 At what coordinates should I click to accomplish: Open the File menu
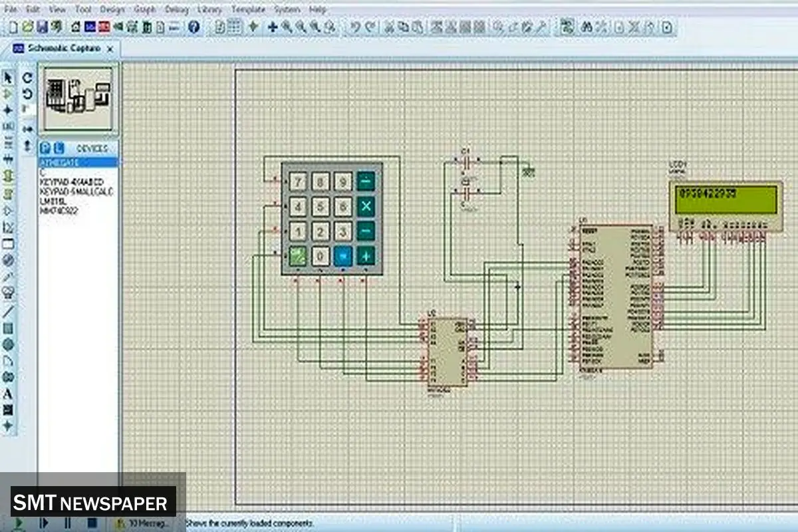(x=11, y=10)
